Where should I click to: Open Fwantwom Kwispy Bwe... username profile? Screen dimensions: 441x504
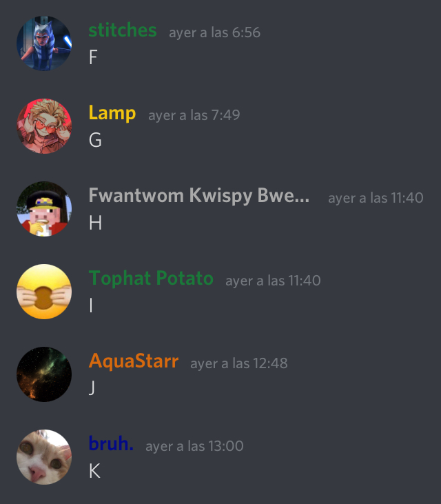(199, 195)
